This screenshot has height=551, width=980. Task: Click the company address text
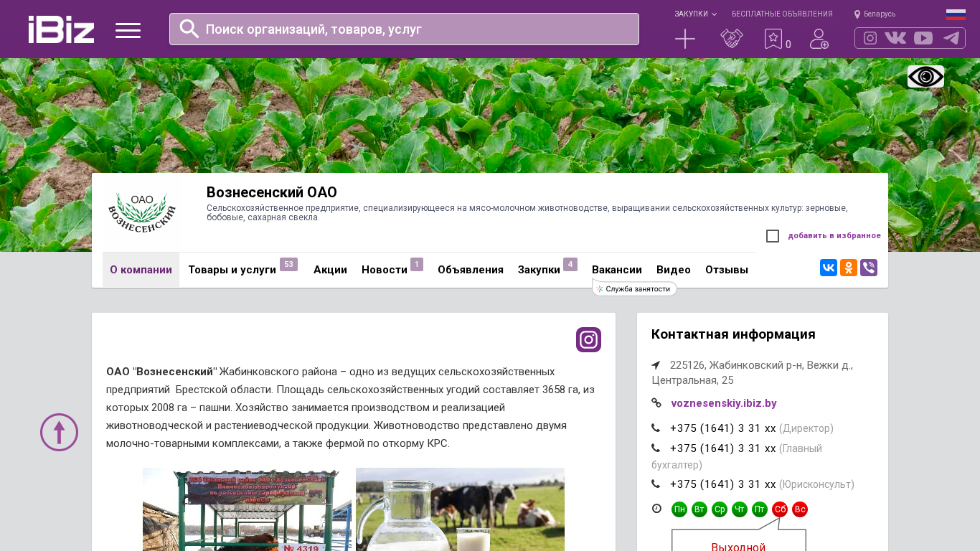coord(753,372)
